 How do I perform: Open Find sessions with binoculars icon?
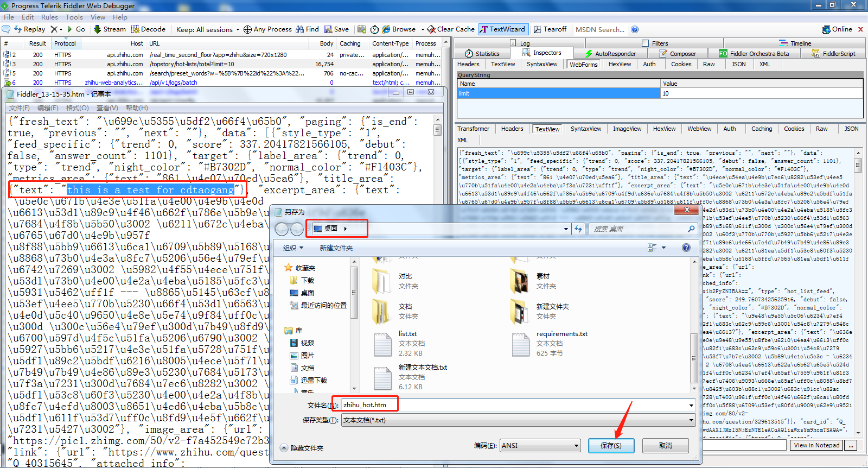click(x=307, y=29)
